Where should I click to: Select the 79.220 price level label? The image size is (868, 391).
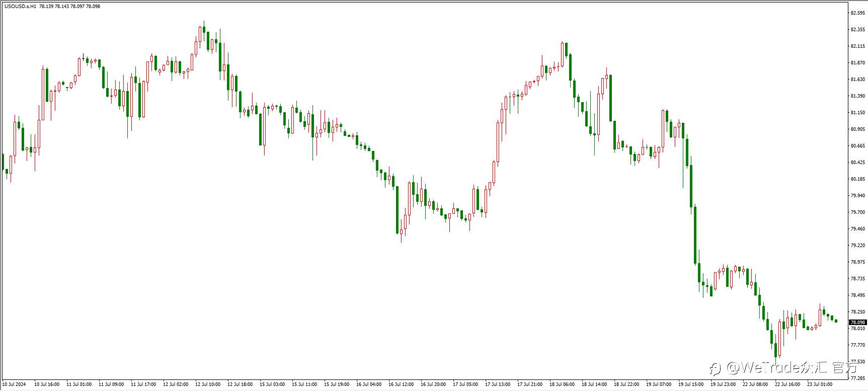pyautogui.click(x=857, y=246)
